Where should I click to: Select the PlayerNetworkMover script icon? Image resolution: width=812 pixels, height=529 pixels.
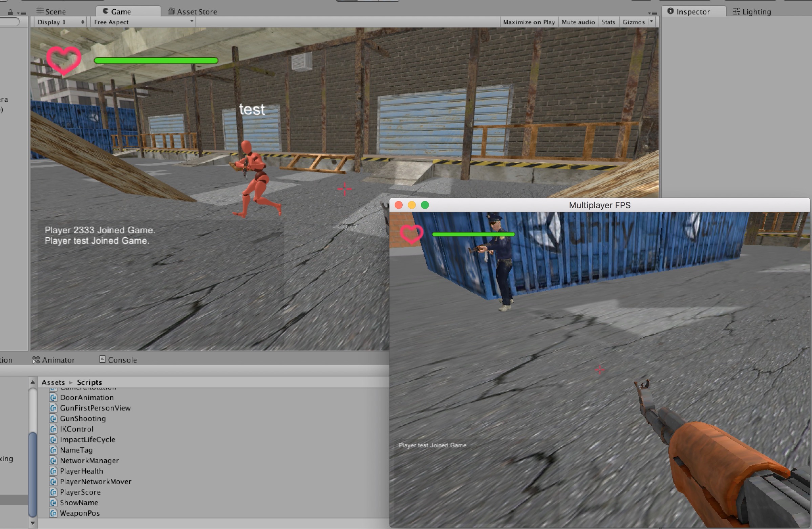tap(53, 482)
